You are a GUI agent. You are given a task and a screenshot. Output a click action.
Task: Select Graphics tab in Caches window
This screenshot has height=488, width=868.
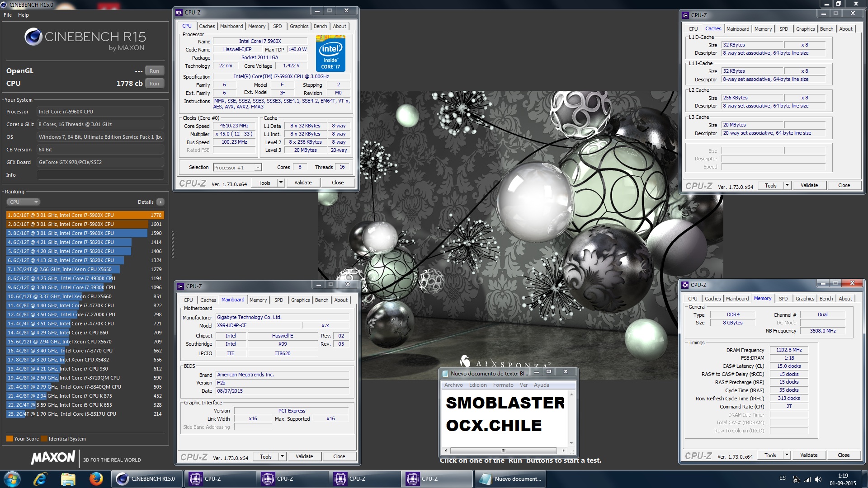click(806, 29)
